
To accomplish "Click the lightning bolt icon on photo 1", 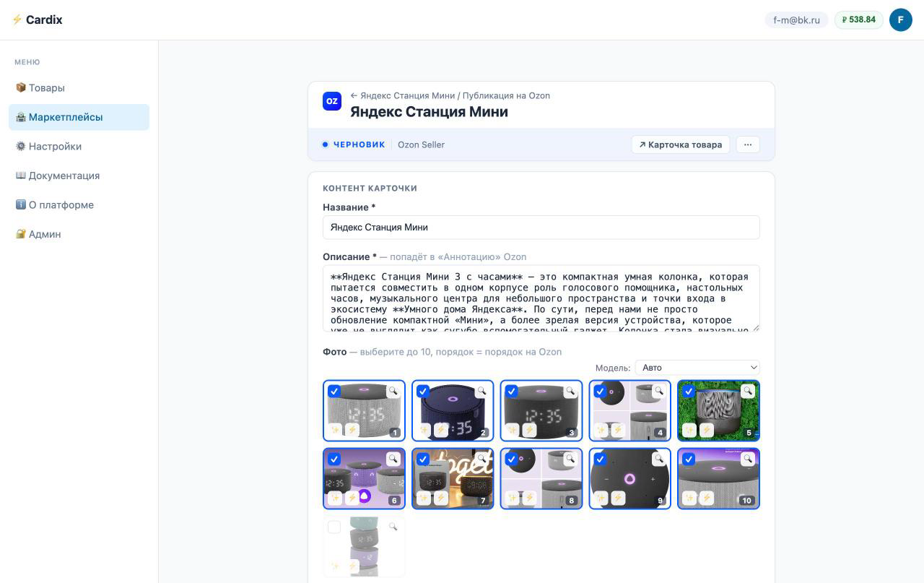I will [352, 430].
